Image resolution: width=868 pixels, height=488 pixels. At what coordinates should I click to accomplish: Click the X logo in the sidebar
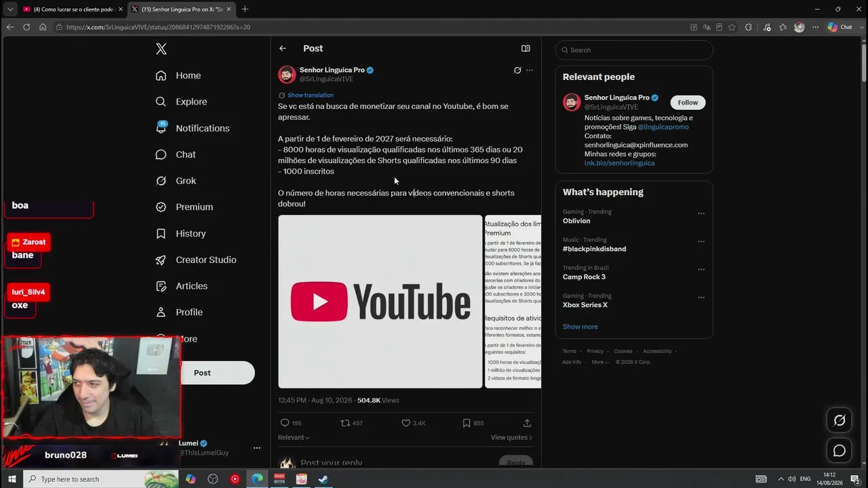click(x=161, y=49)
